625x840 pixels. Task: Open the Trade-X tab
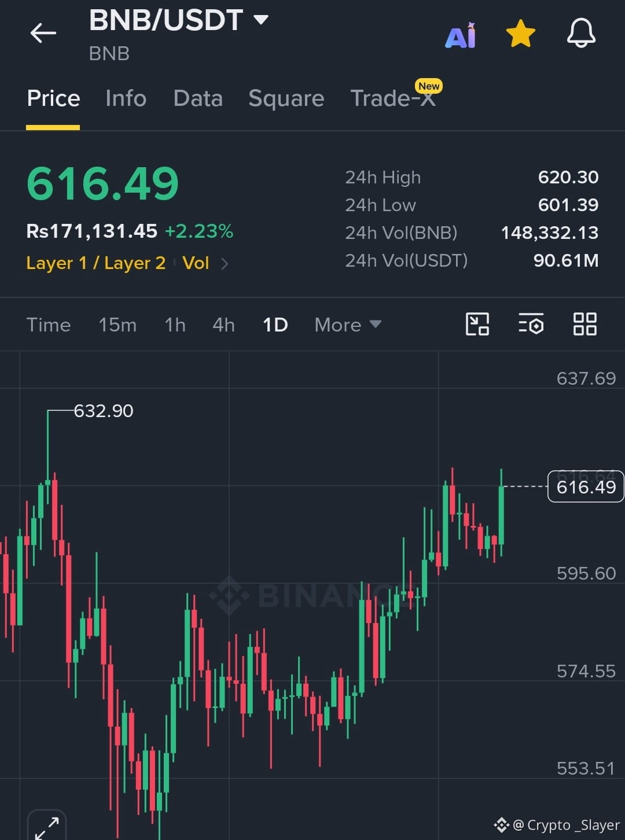point(393,98)
